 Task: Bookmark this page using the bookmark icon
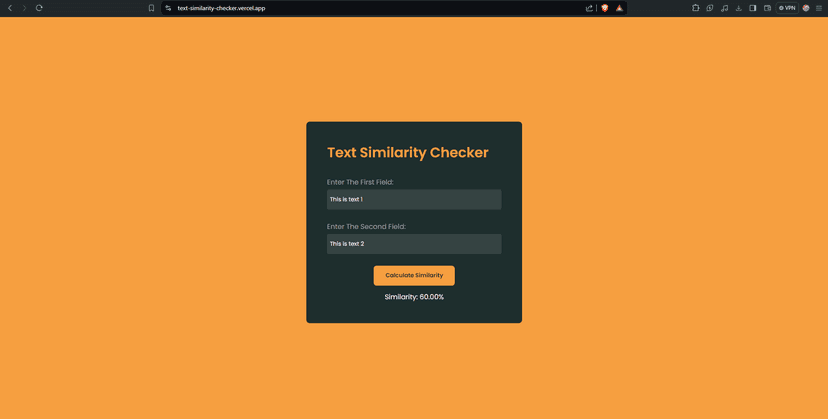coord(151,8)
